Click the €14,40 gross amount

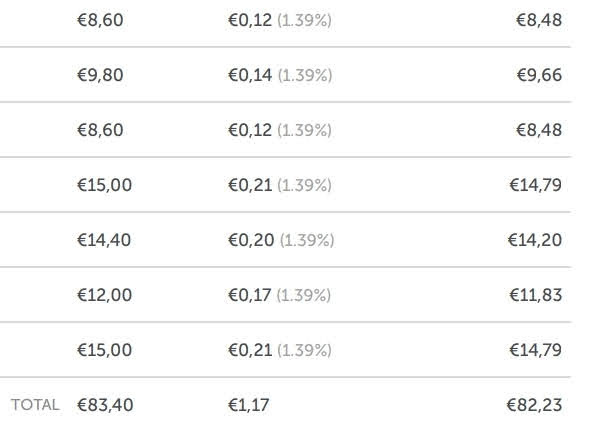104,240
